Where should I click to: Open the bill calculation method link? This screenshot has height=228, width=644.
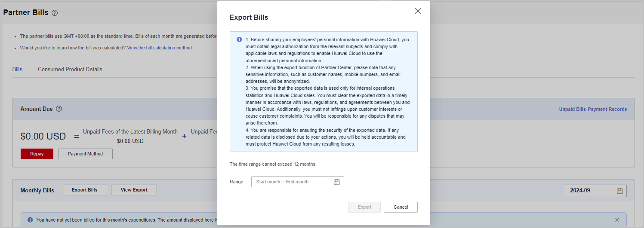[x=160, y=48]
